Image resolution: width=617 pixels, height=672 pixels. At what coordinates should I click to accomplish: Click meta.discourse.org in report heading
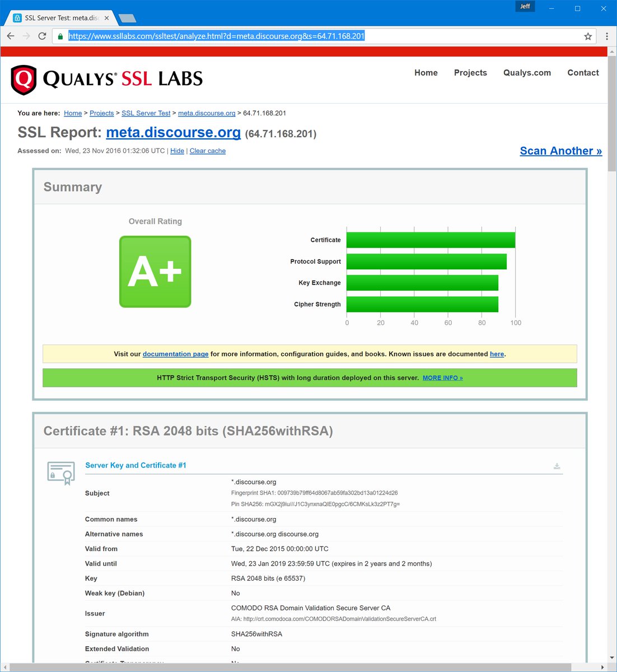coord(173,132)
